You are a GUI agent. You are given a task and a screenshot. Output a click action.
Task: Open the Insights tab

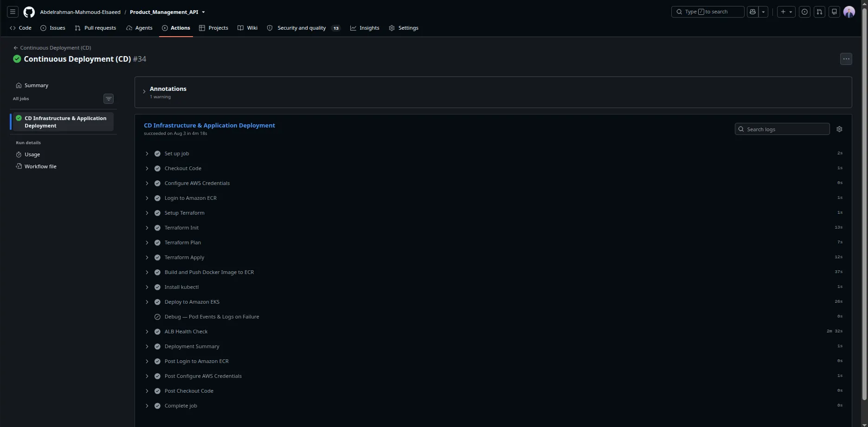(x=365, y=28)
